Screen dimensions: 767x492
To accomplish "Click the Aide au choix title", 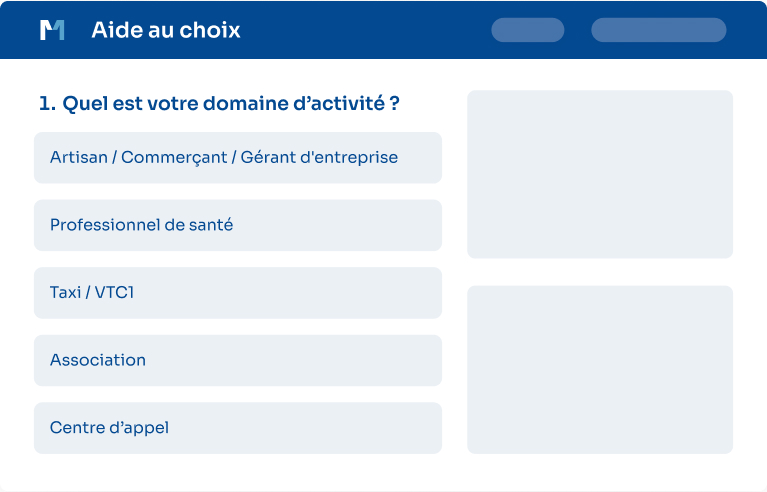I will point(166,30).
